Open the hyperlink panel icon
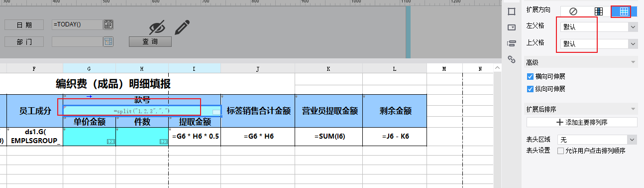Image resolution: width=644 pixels, height=188 pixels. coord(511,59)
